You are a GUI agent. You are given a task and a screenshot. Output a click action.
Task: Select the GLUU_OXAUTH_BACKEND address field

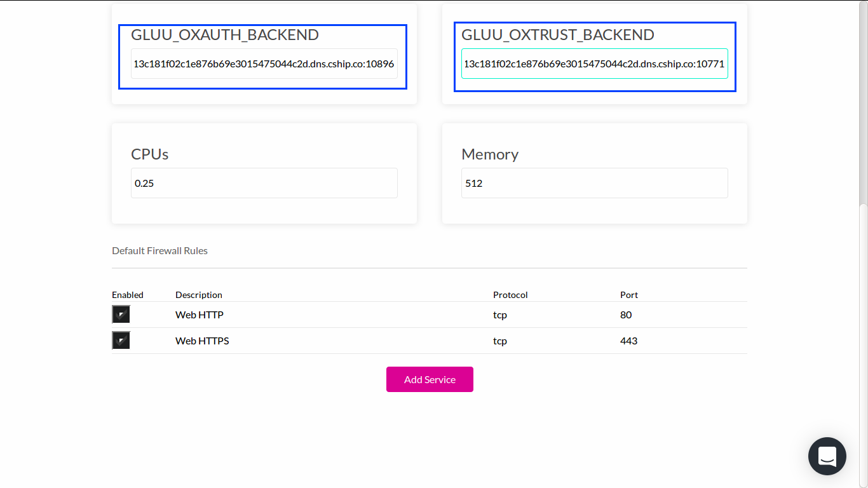(264, 64)
